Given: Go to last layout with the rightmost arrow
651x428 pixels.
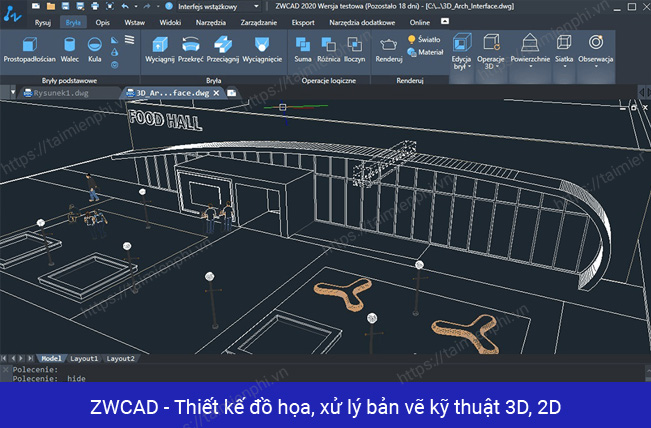Looking at the screenshot, I should pyautogui.click(x=31, y=358).
